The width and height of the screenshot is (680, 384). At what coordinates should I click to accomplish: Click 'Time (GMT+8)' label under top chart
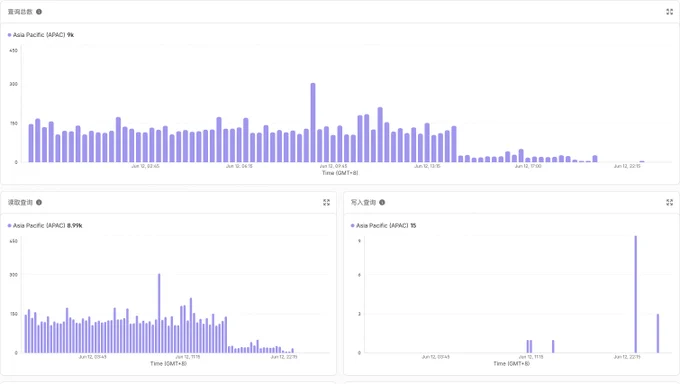(340, 173)
